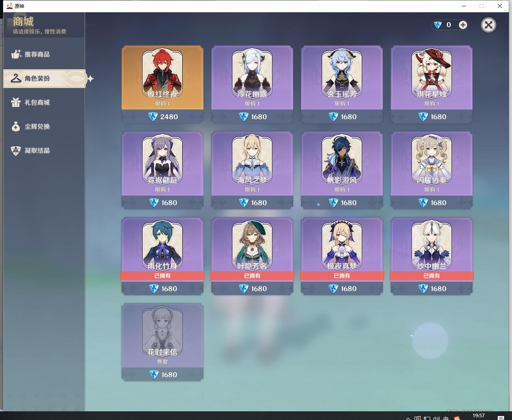Viewport: 512px width, 420px height.
Task: Add crystals with the plus button
Action: [x=463, y=25]
